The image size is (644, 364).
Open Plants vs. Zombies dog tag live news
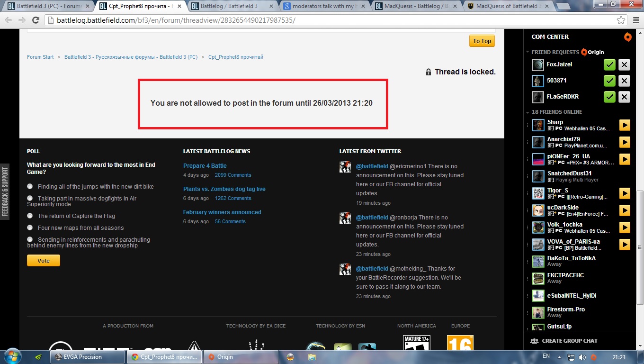224,189
